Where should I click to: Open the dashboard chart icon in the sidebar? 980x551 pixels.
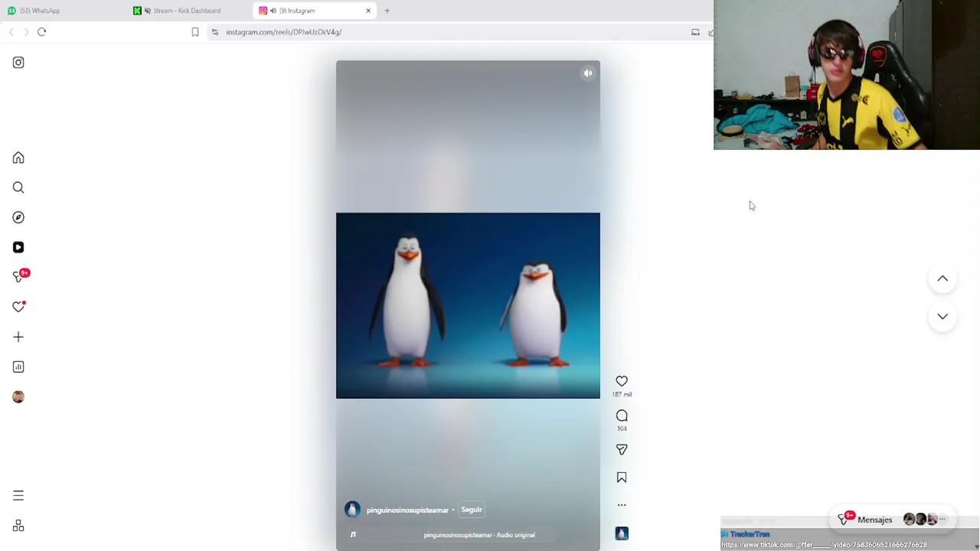point(18,367)
